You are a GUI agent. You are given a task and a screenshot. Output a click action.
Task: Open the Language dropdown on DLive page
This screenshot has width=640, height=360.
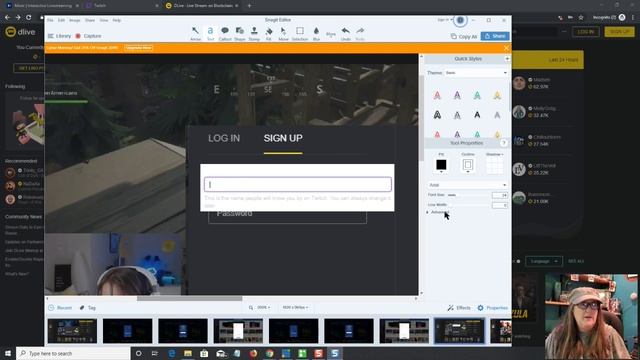click(x=544, y=261)
